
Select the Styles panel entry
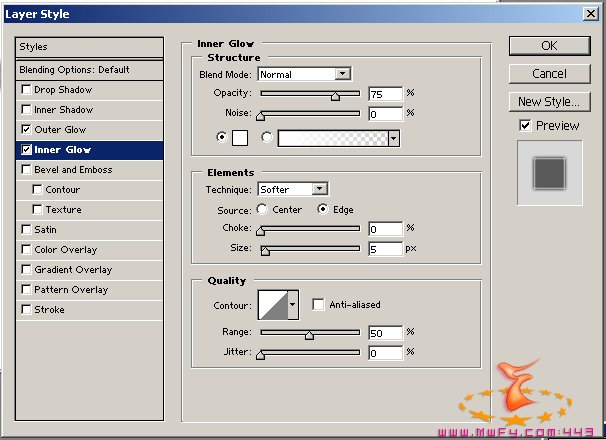pos(89,47)
